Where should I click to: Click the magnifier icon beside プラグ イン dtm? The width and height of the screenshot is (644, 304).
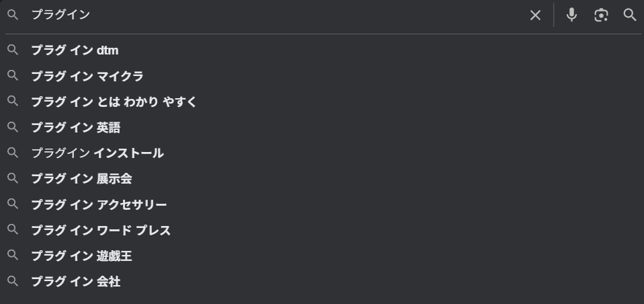[13, 50]
